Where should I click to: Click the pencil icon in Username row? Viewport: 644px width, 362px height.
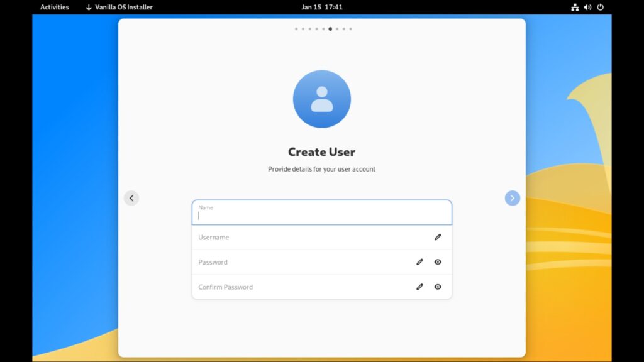coord(438,237)
